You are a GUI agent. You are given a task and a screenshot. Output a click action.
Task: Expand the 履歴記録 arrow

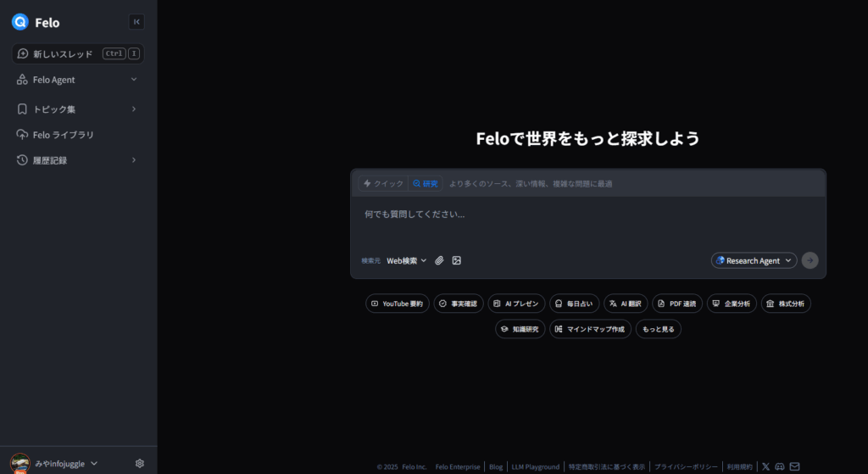pyautogui.click(x=134, y=160)
